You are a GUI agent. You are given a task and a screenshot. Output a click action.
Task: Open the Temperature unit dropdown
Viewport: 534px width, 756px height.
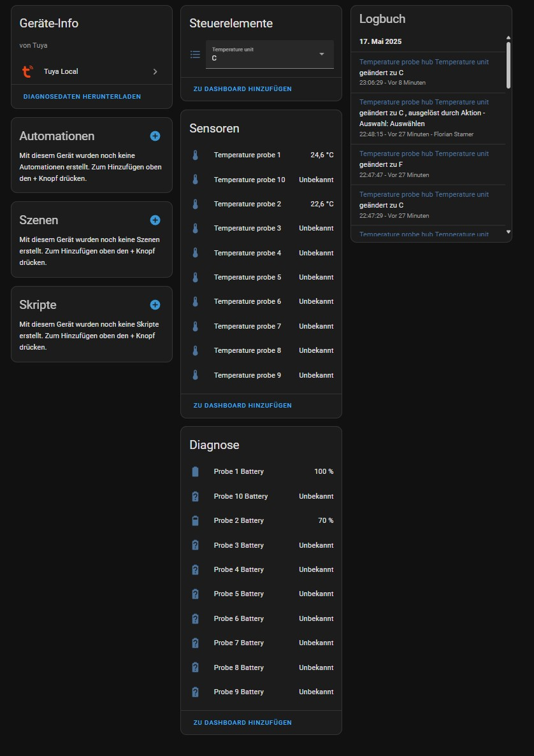coord(270,54)
